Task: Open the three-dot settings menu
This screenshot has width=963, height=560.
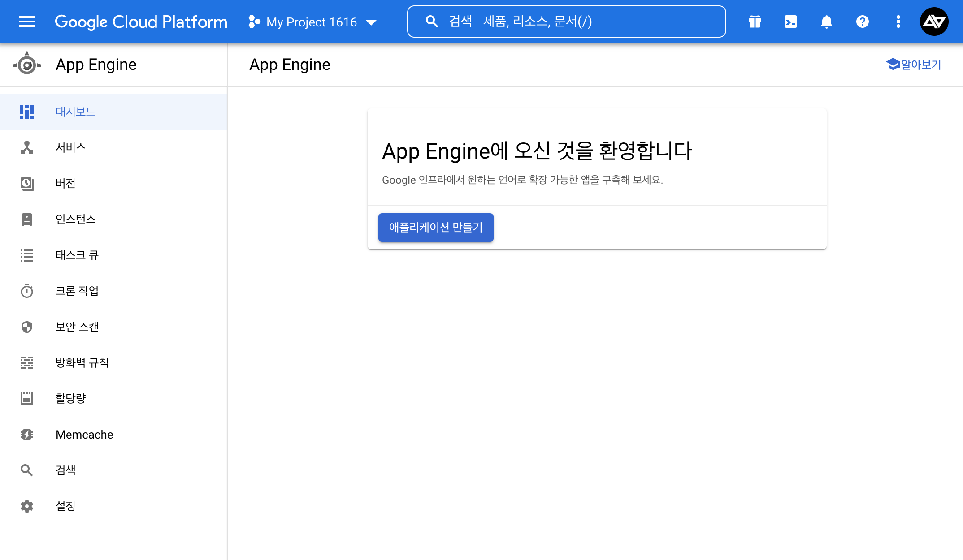Action: point(898,22)
